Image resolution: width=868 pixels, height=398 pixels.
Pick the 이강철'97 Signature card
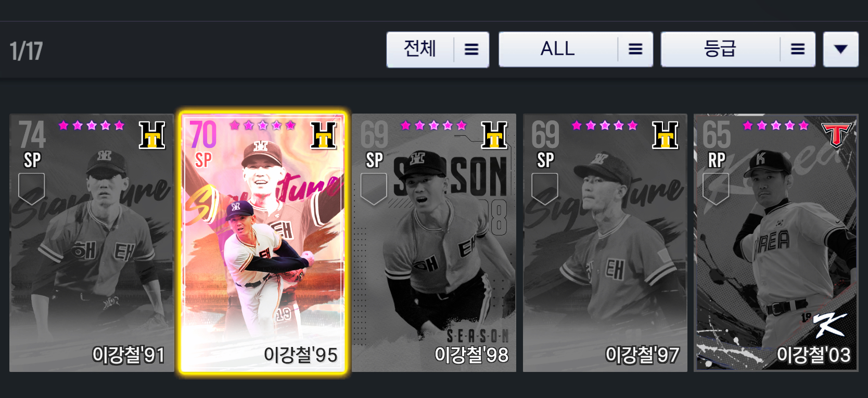pyautogui.click(x=605, y=243)
